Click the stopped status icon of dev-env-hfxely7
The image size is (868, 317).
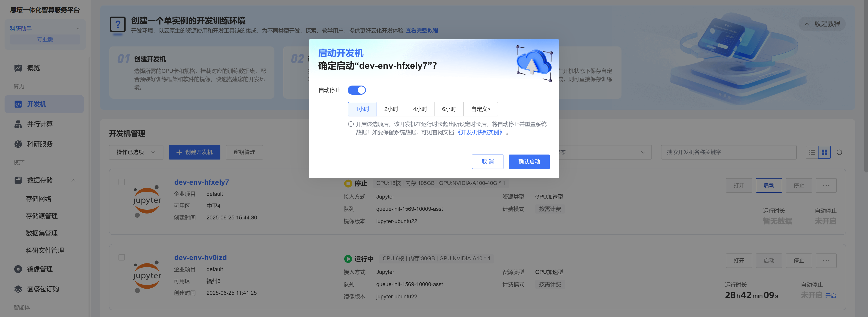pyautogui.click(x=348, y=184)
